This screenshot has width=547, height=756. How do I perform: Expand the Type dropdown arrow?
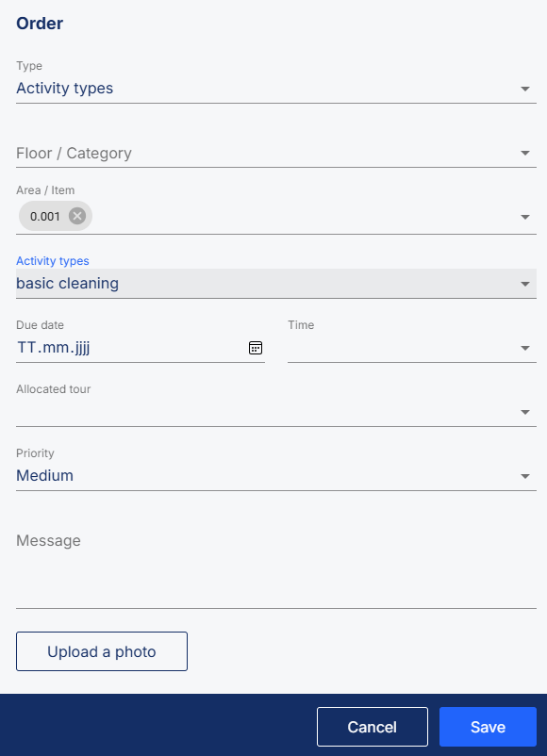[x=525, y=89]
